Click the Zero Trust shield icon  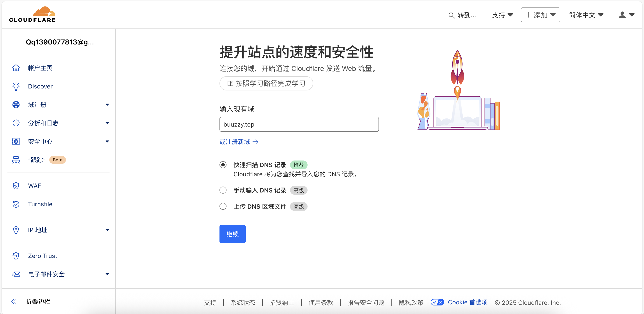coord(16,256)
